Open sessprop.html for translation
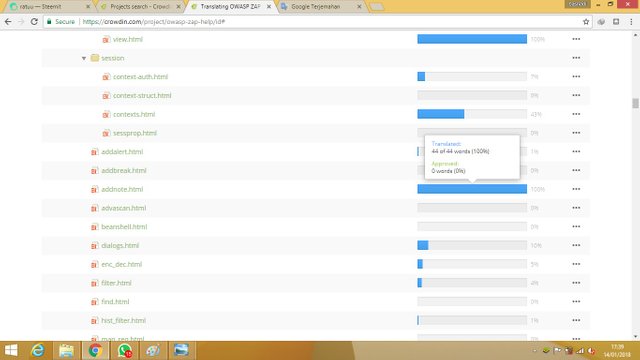Image resolution: width=640 pixels, height=360 pixels. (x=135, y=133)
